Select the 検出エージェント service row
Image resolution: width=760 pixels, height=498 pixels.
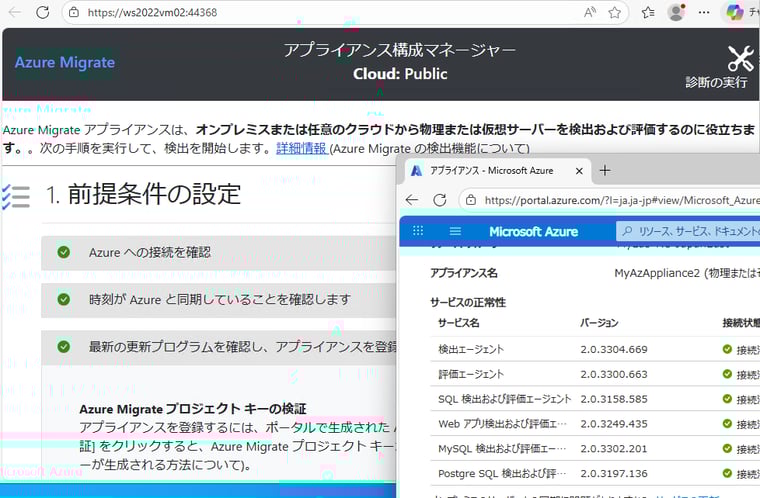[x=595, y=349]
